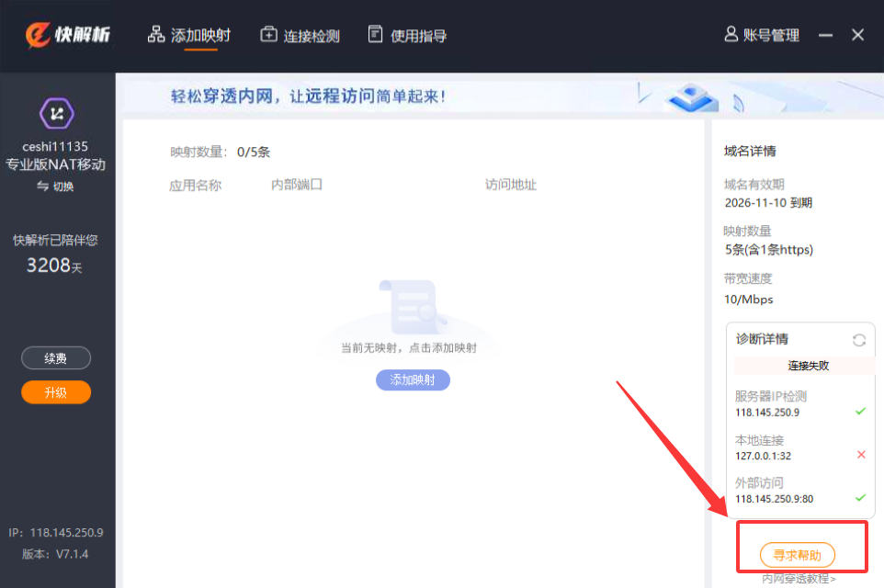884x588 pixels.
Task: Click the 域名有效期 label
Action: point(754,185)
